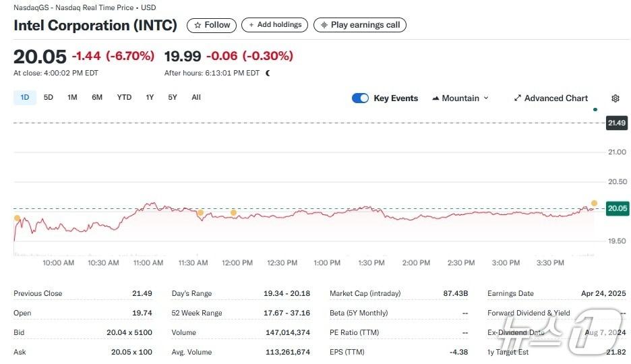
Task: Choose the All time range
Action: point(196,98)
